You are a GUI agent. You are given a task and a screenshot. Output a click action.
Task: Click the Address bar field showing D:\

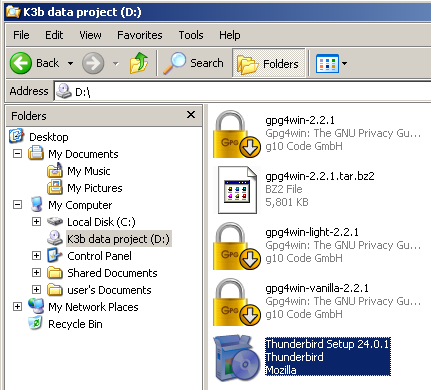(242, 91)
